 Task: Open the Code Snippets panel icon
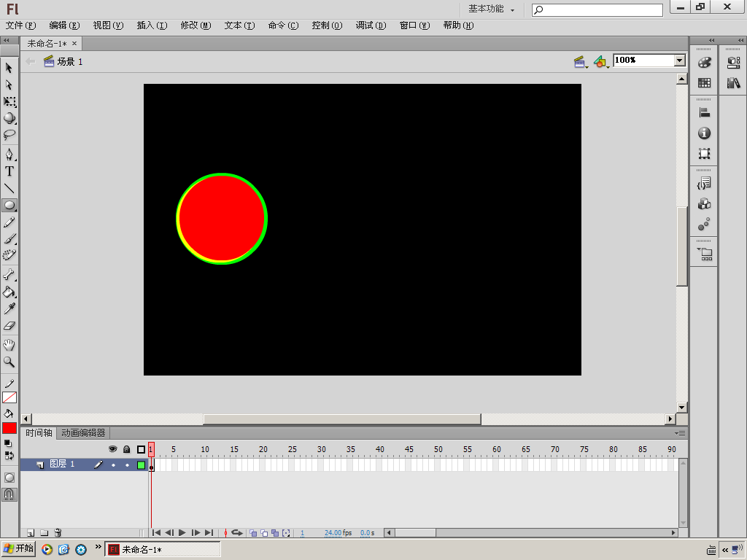point(704,183)
